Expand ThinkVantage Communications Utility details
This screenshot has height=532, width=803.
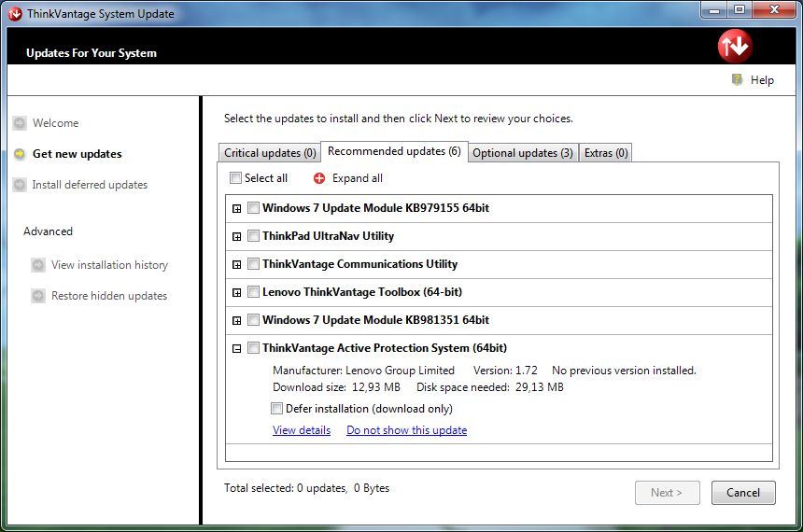coord(236,265)
